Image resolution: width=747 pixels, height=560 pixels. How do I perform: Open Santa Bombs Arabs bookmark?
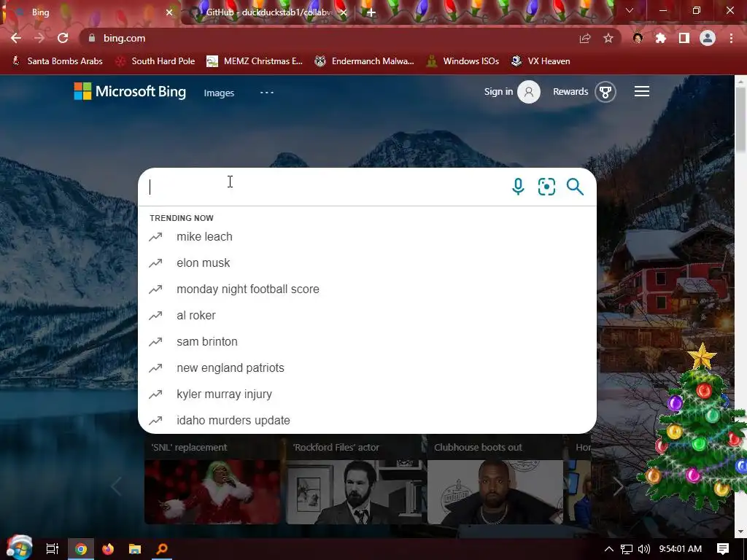57,61
